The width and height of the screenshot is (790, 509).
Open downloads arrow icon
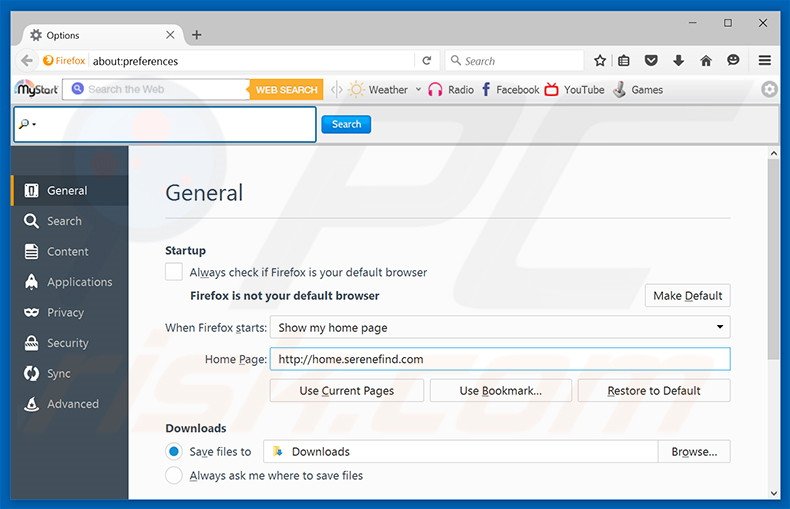[678, 61]
